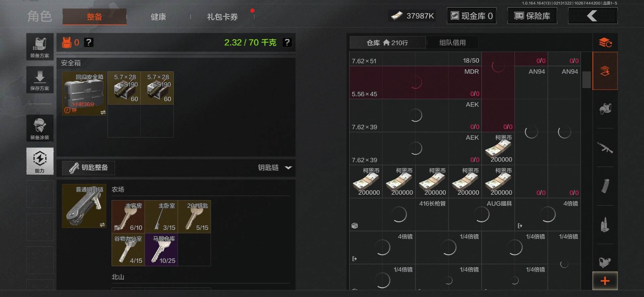Click the auto-sort warehouse icon
This screenshot has height=297, width=644.
click(605, 43)
